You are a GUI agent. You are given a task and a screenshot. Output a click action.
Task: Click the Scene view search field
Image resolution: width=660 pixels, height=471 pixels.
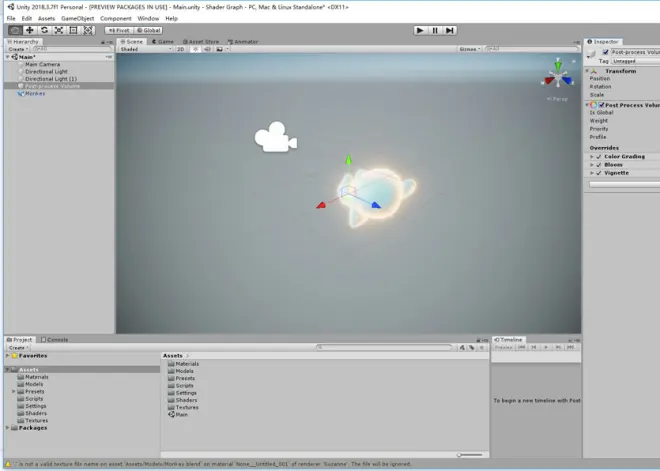(532, 49)
